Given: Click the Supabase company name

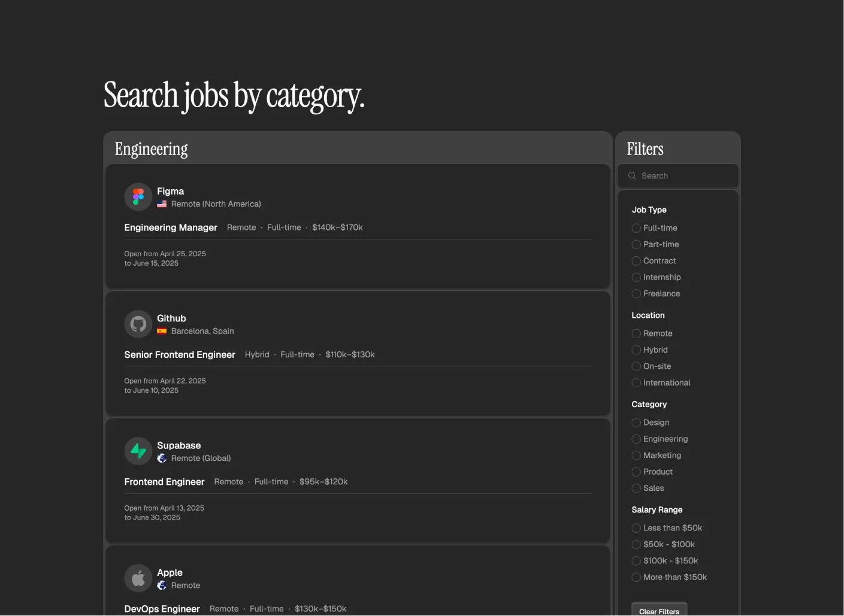Looking at the screenshot, I should (179, 445).
